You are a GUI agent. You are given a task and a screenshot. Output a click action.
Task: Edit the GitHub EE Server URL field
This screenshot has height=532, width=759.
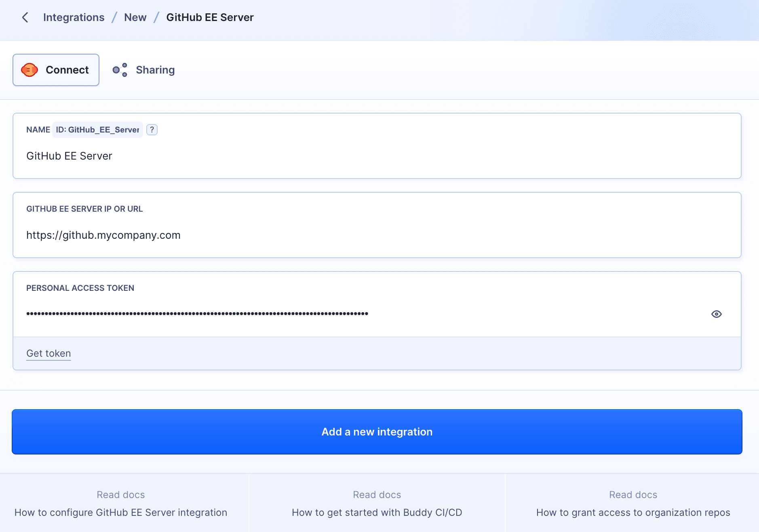click(377, 235)
